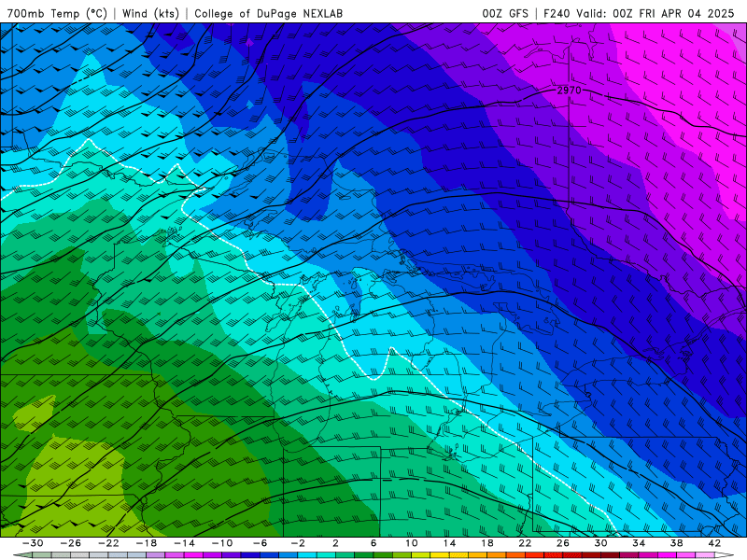Image resolution: width=747 pixels, height=560 pixels.
Task: Click the 2970 height contour label
Action: pos(569,90)
